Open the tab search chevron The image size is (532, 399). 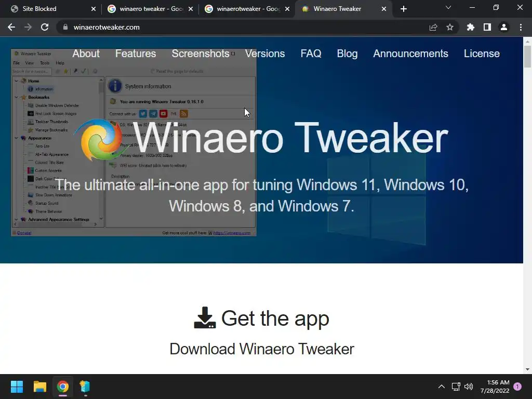448,7
